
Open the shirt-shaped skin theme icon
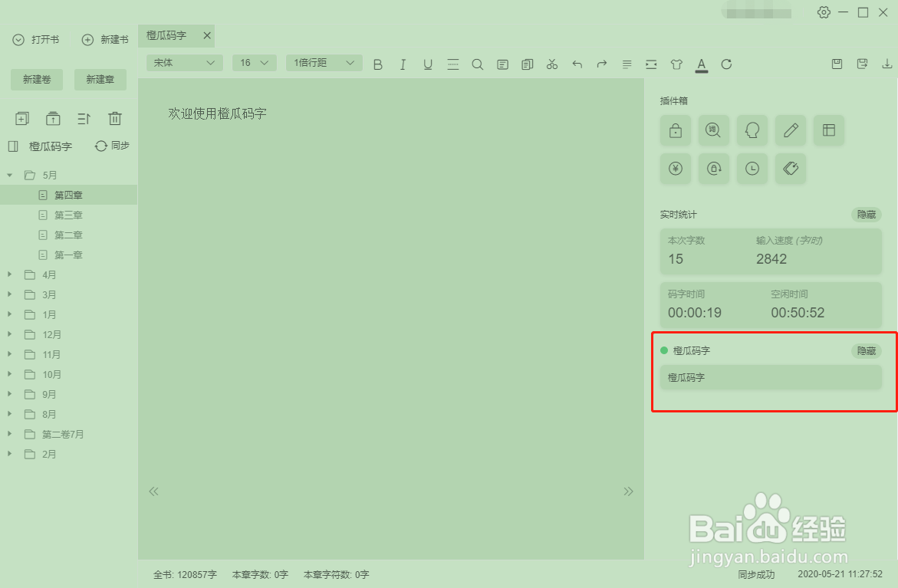coord(676,64)
